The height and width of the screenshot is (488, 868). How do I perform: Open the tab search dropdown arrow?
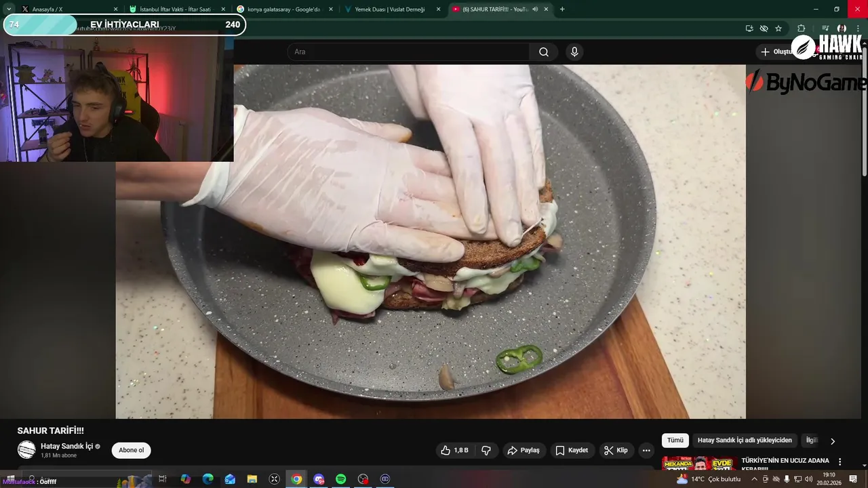[x=9, y=9]
